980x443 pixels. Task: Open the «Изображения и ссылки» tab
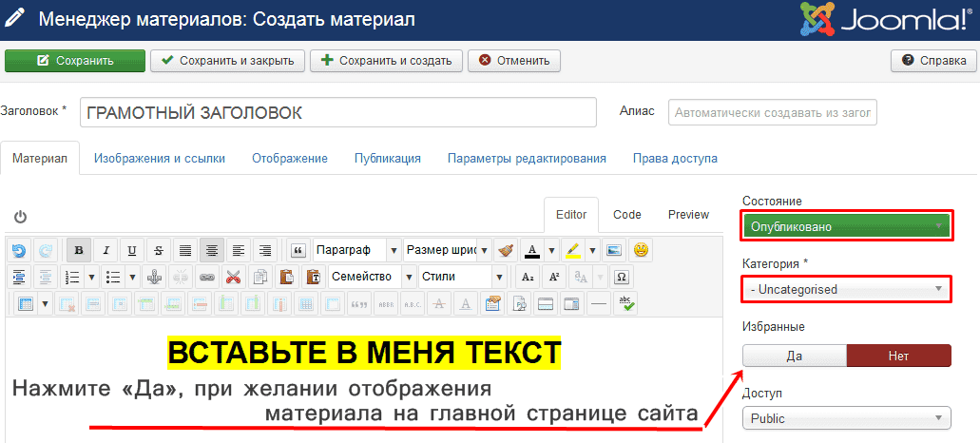(x=159, y=159)
